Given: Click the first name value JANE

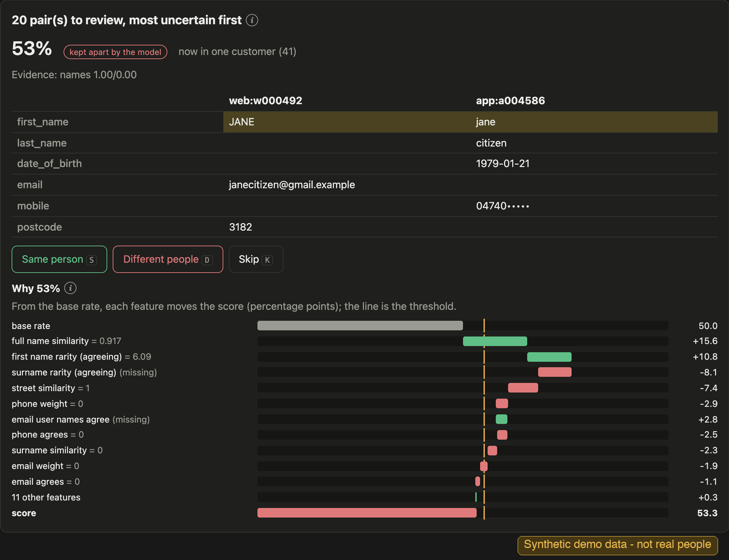Looking at the screenshot, I should point(242,122).
